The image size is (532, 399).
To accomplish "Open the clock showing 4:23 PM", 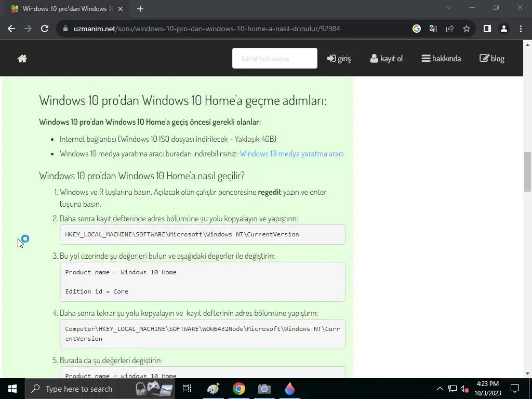I will (x=487, y=389).
